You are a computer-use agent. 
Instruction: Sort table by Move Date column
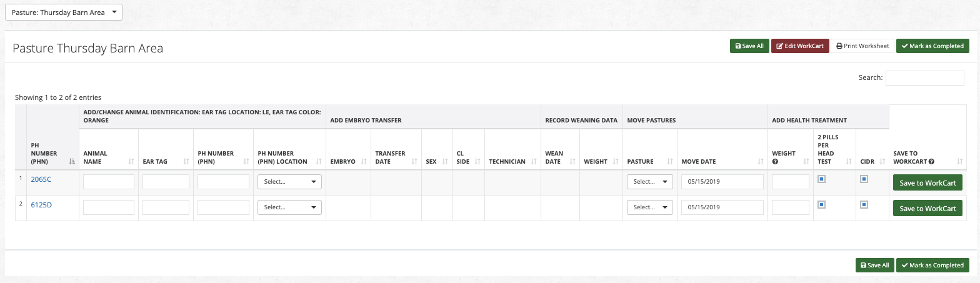[759, 162]
